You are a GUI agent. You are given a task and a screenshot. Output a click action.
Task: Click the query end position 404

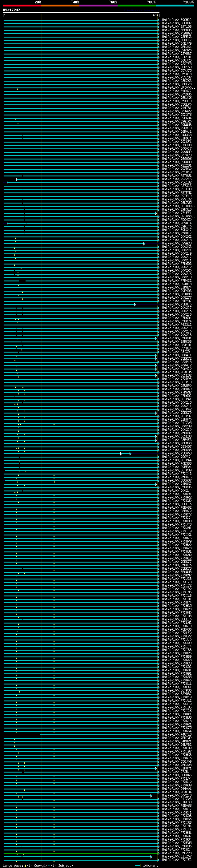[155, 15]
